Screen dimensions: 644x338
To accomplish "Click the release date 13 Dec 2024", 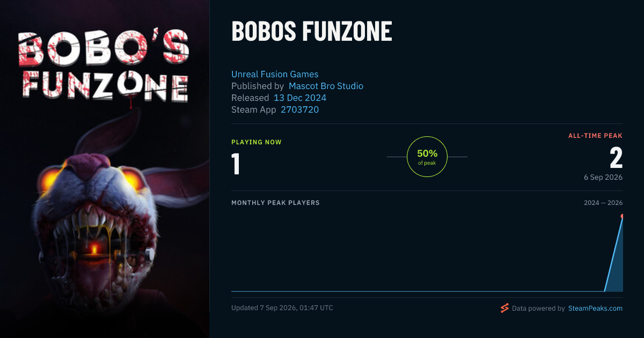I will (x=300, y=98).
